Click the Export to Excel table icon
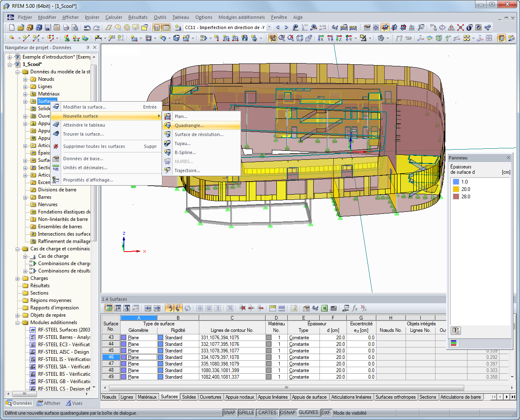 pyautogui.click(x=324, y=308)
